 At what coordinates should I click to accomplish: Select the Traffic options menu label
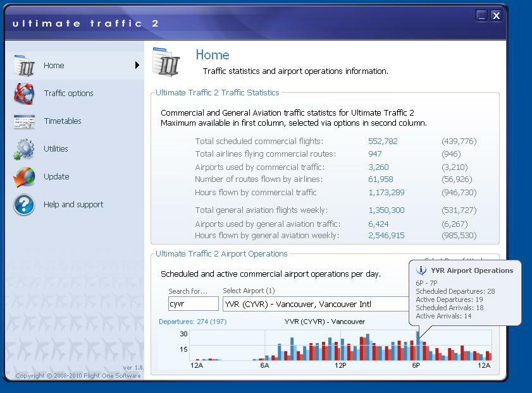tap(68, 94)
